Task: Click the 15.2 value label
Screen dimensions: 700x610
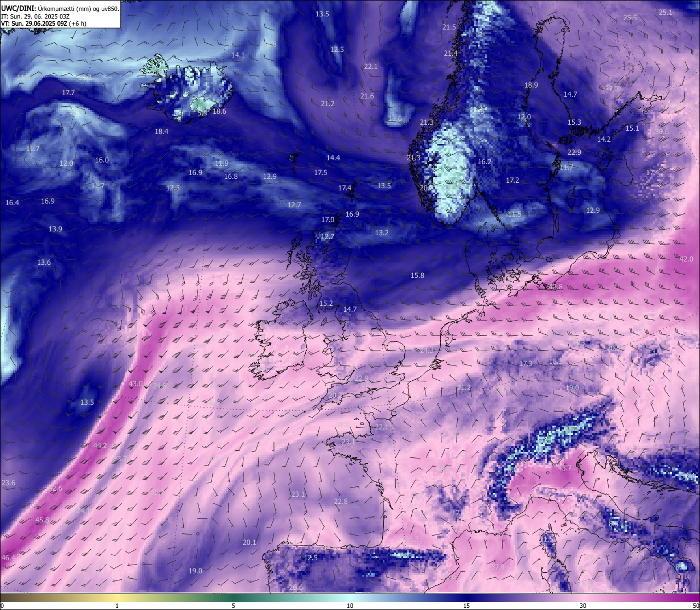Action: [326, 303]
